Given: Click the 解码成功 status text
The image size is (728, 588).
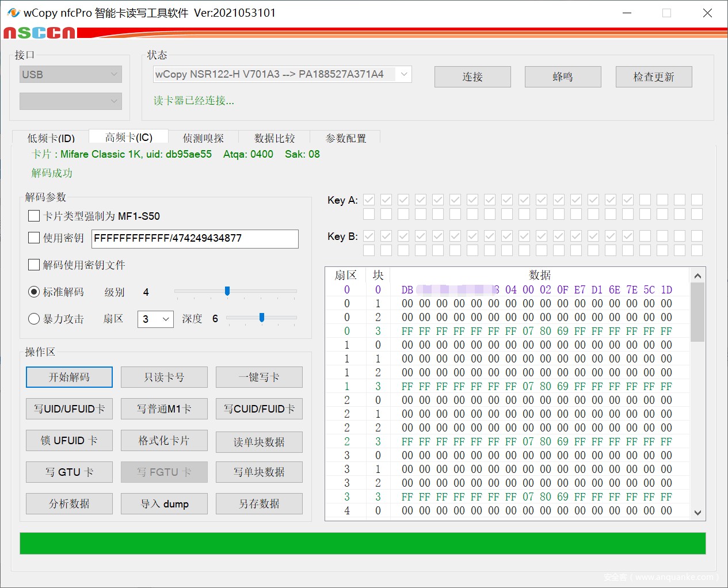Looking at the screenshot, I should 52,173.
